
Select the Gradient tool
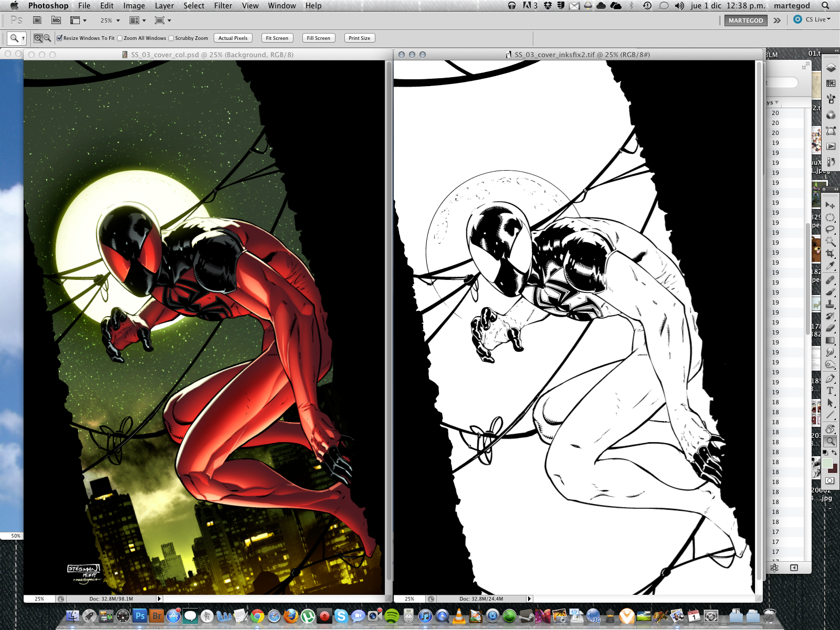coord(830,340)
